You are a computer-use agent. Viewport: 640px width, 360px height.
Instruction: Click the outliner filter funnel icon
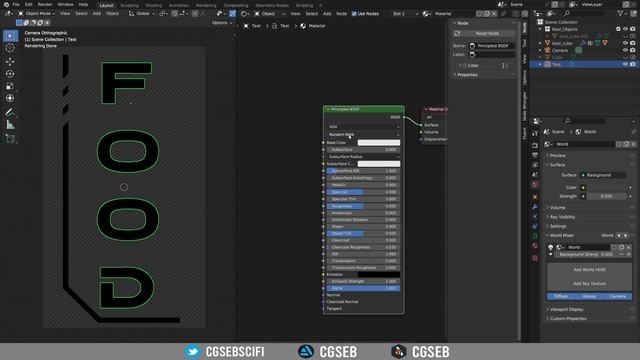[x=621, y=13]
